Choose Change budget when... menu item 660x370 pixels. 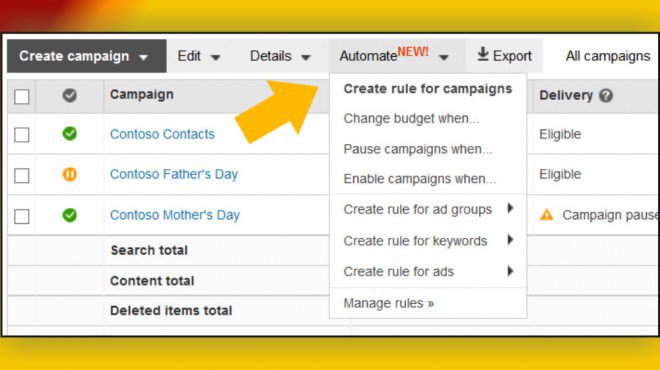[411, 119]
